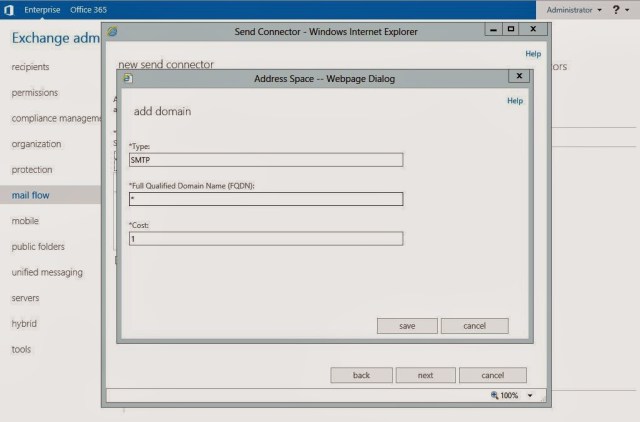Expand the Administrator account dropdown
The width and height of the screenshot is (640, 422).
pos(574,9)
